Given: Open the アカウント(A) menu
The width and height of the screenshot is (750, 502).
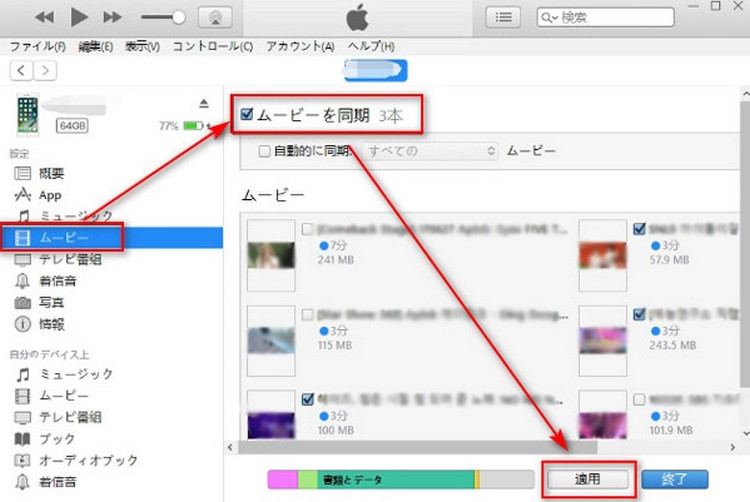Looking at the screenshot, I should pos(300,47).
